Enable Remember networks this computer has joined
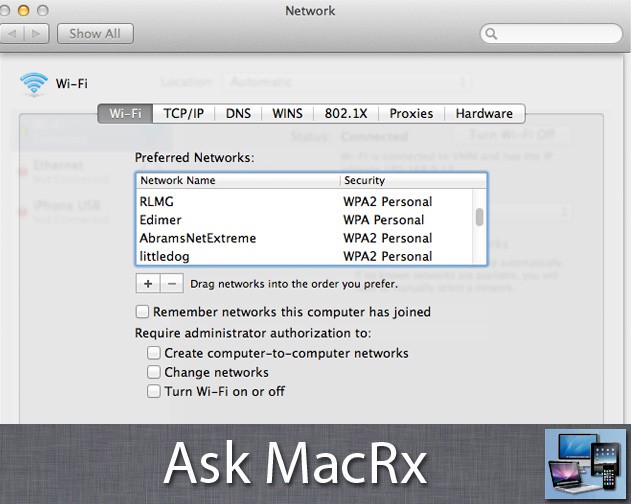The width and height of the screenshot is (631, 504). click(142, 312)
